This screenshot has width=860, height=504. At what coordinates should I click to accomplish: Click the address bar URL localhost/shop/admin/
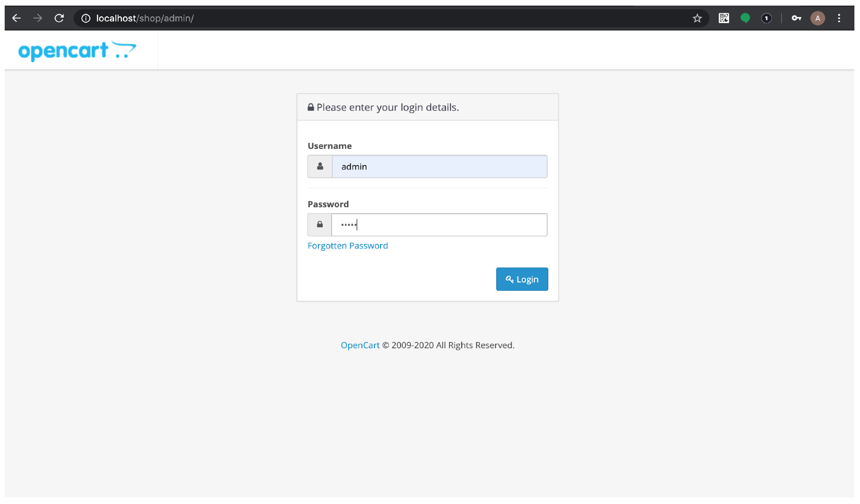(x=145, y=18)
